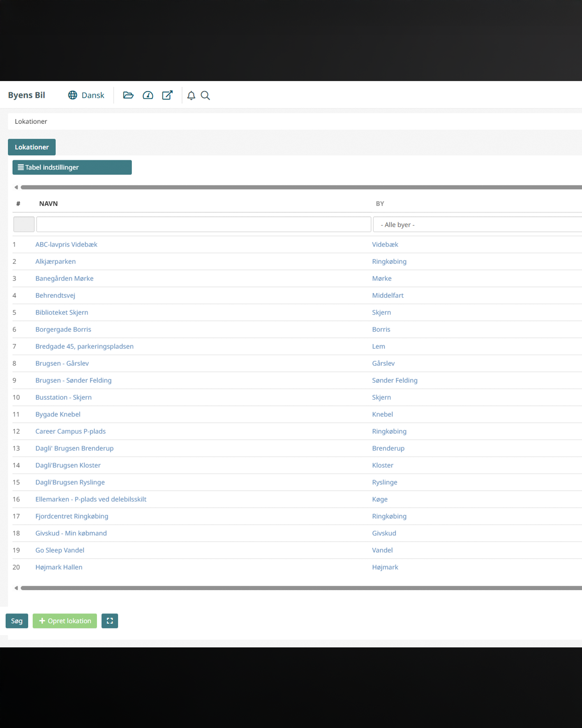582x728 pixels.
Task: Click left arrow of top scrollbar
Action: point(16,187)
